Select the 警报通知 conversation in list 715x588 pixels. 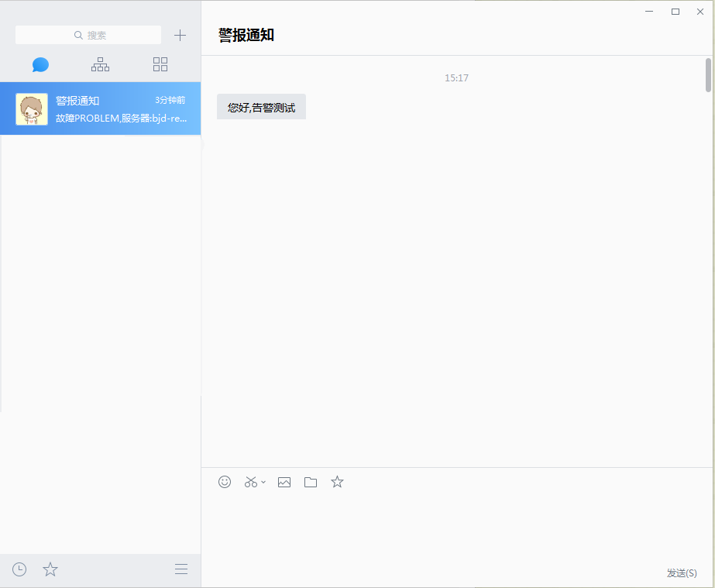coord(116,109)
